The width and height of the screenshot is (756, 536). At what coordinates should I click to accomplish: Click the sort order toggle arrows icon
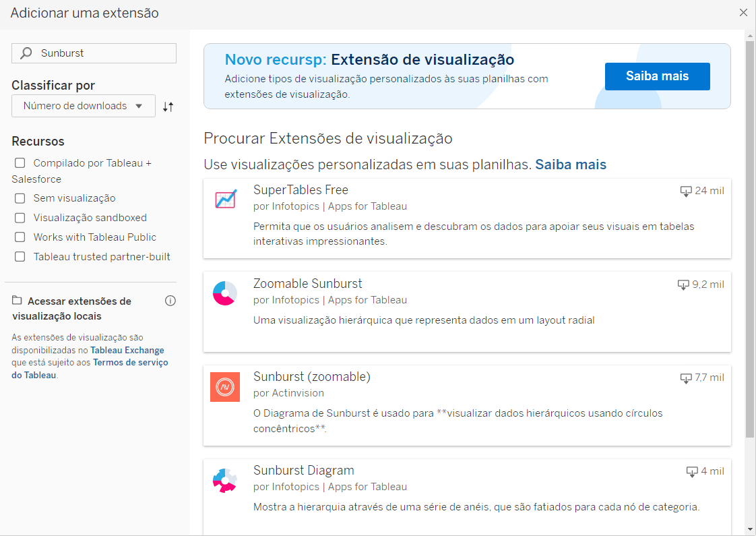click(x=168, y=107)
